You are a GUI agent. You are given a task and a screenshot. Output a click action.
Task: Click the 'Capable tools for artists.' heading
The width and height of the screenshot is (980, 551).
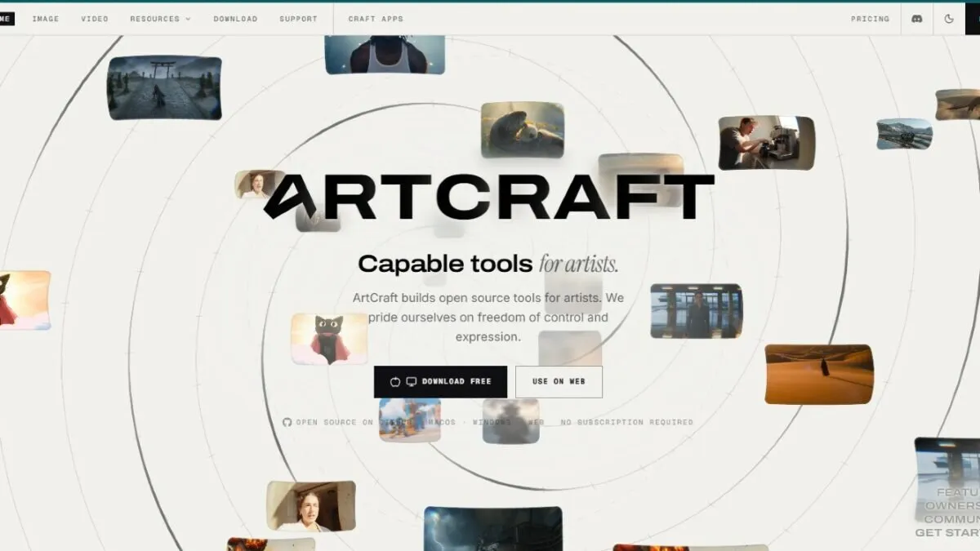click(488, 264)
